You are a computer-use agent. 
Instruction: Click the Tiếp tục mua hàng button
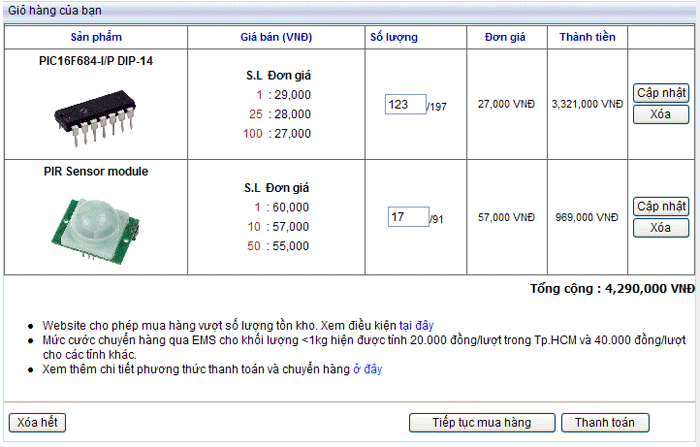click(482, 422)
